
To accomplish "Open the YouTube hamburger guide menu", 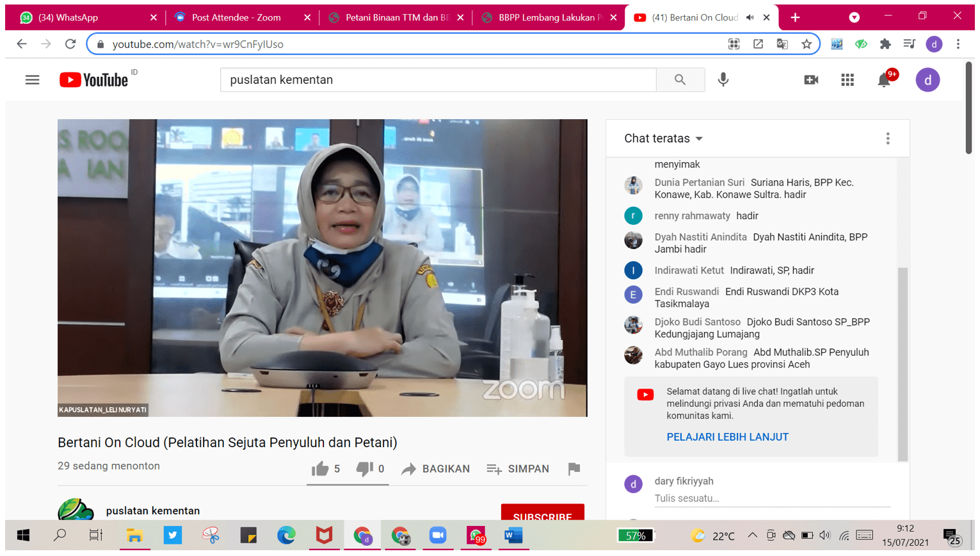I will click(32, 80).
